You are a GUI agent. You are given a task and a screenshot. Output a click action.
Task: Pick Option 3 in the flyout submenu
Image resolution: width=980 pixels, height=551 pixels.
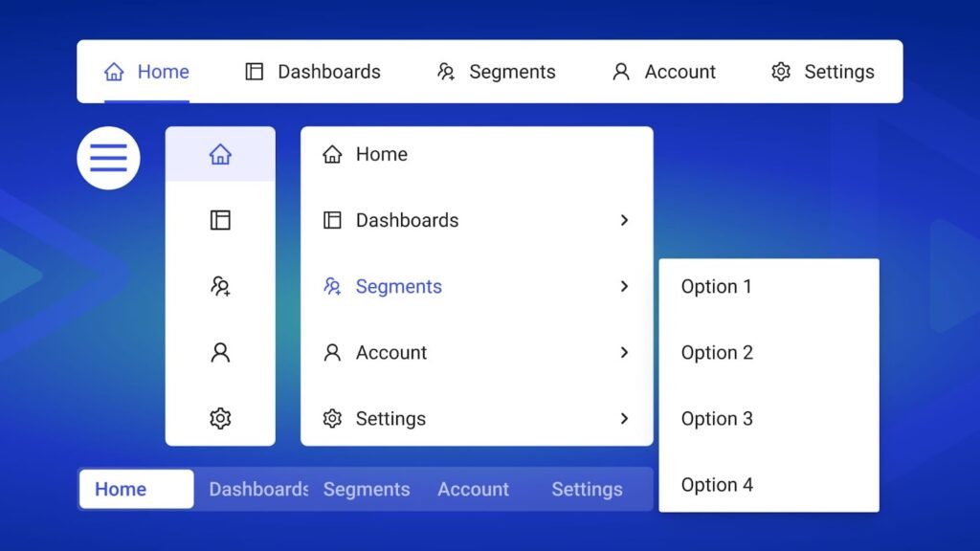[717, 418]
